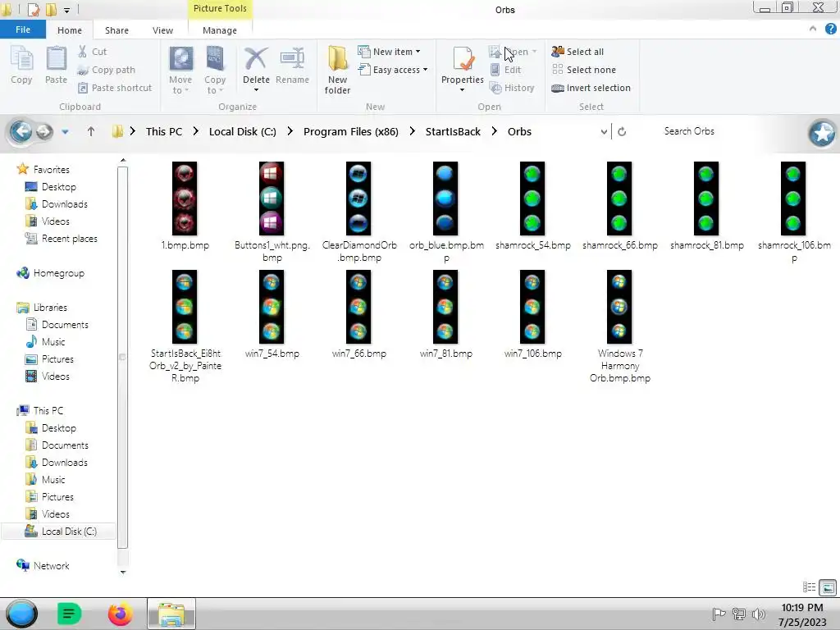Switch to the Share ribbon tab
This screenshot has width=840, height=630.
(116, 30)
